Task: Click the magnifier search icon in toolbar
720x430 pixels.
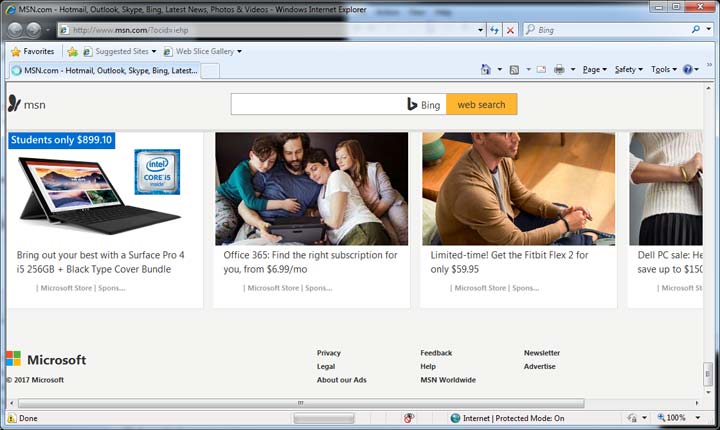Action: (x=696, y=29)
